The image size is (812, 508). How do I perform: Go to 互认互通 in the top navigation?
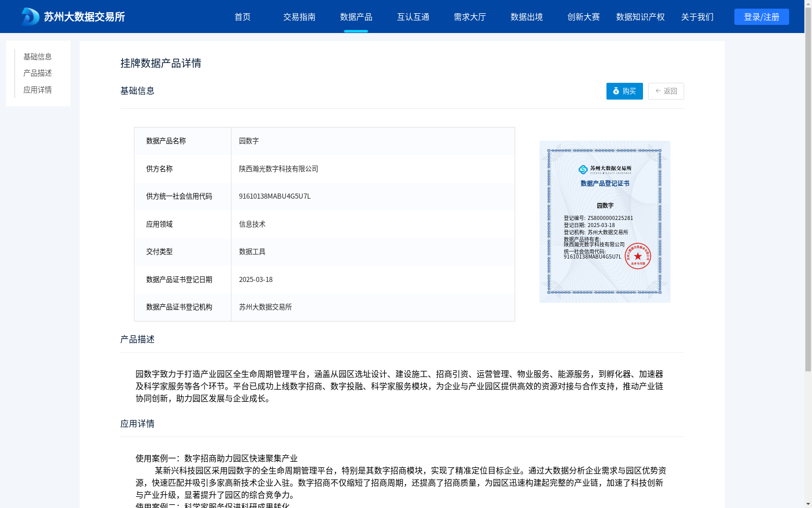pos(413,17)
